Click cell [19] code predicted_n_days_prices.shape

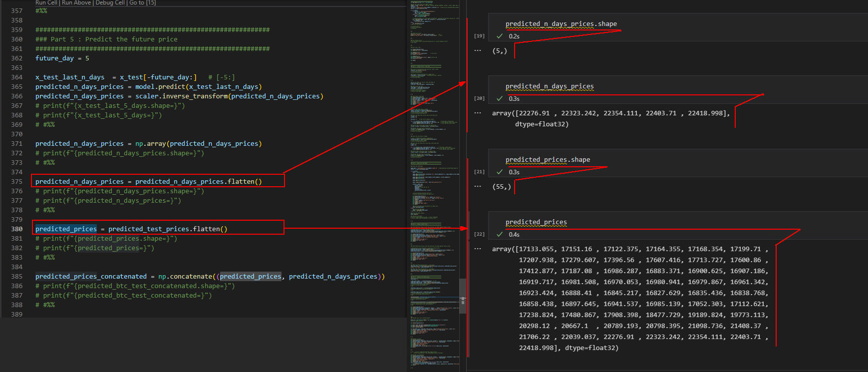[x=561, y=23]
